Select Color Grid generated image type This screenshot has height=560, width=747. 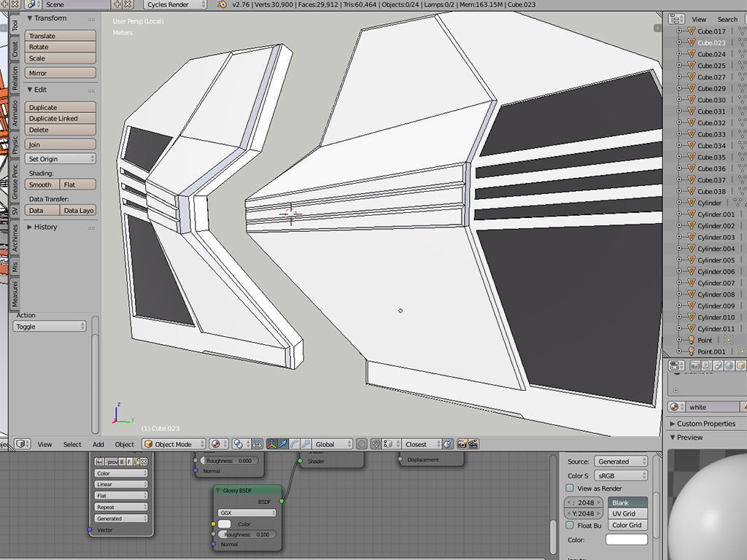point(627,525)
